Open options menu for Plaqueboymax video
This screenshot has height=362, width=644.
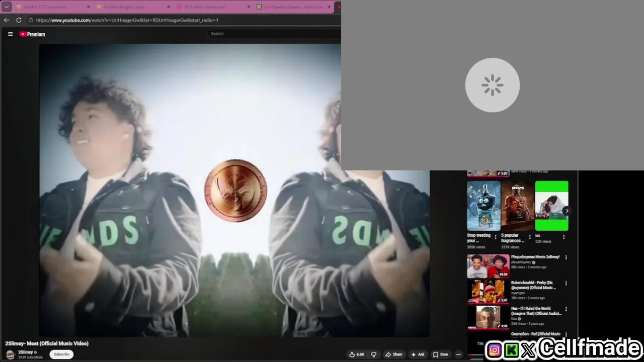[566, 257]
